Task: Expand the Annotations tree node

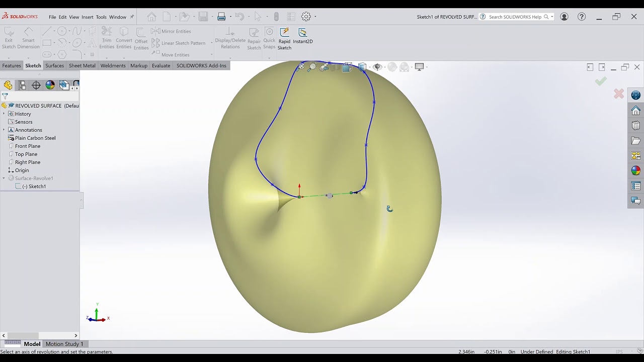Action: click(x=4, y=130)
